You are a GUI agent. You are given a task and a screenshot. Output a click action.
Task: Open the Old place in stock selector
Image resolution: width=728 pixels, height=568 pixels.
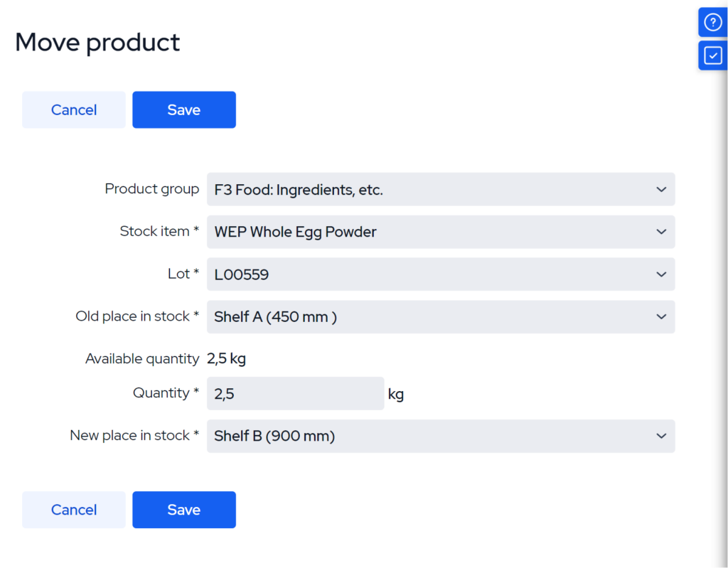click(441, 317)
